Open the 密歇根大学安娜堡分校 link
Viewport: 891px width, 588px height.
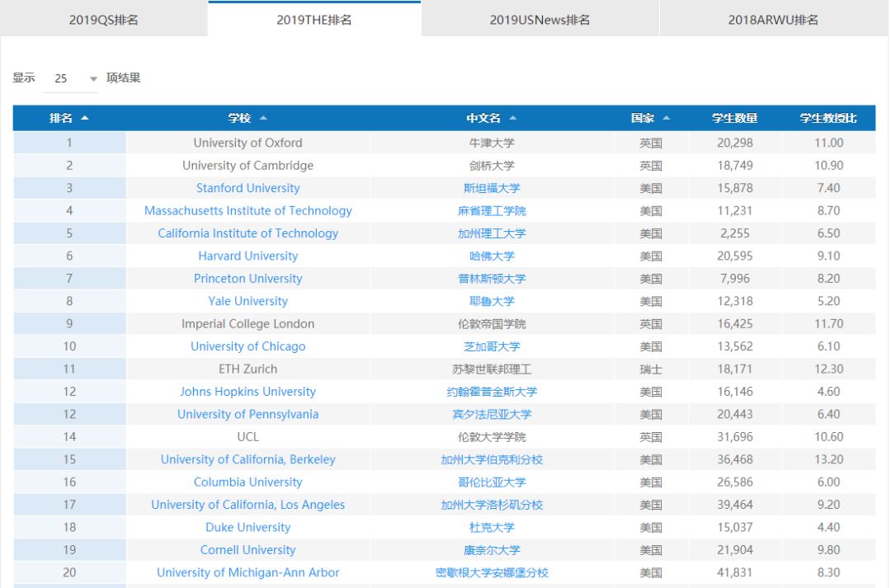pyautogui.click(x=492, y=572)
